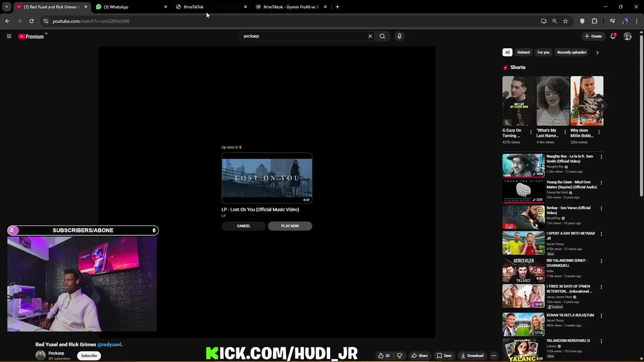Select the All filter chip
This screenshot has height=362, width=644.
coord(507,52)
